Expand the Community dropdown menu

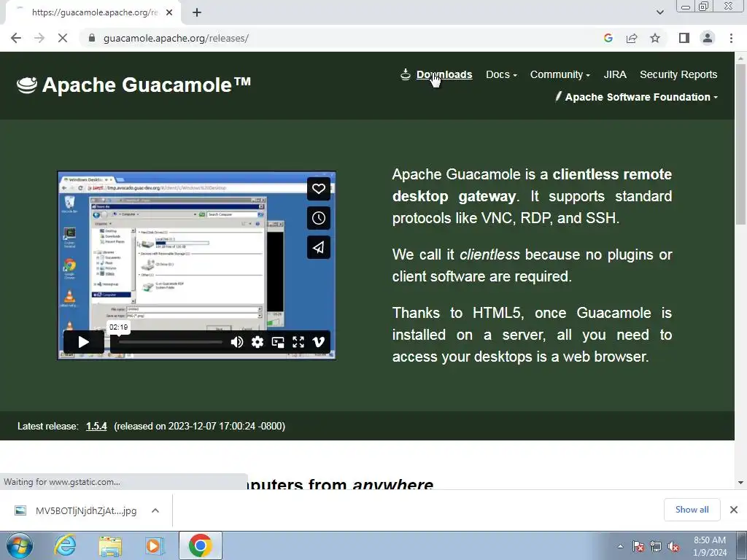click(x=560, y=75)
